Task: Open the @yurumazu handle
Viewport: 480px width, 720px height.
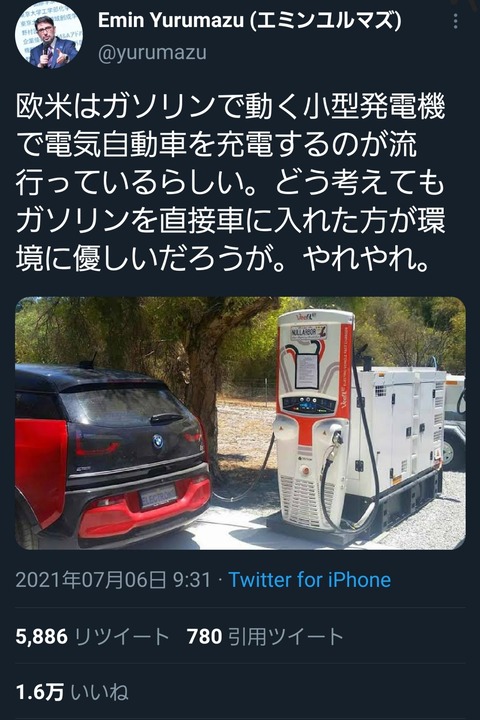Action: 152,53
